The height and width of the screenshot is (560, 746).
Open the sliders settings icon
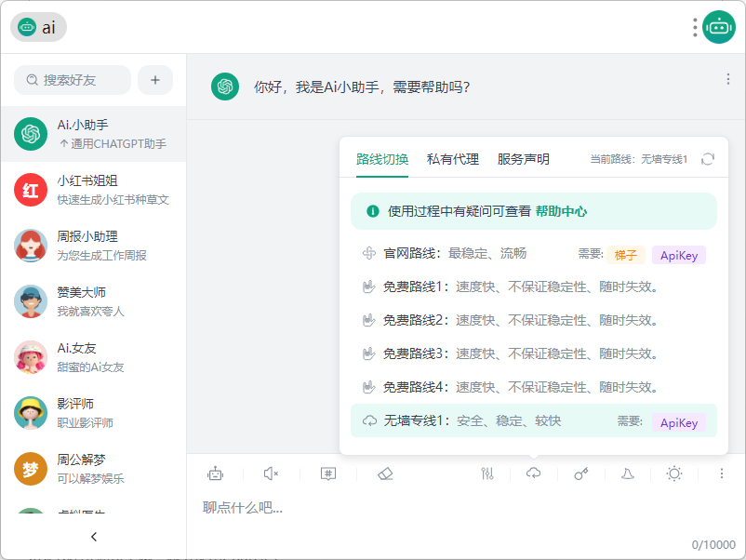pyautogui.click(x=487, y=473)
